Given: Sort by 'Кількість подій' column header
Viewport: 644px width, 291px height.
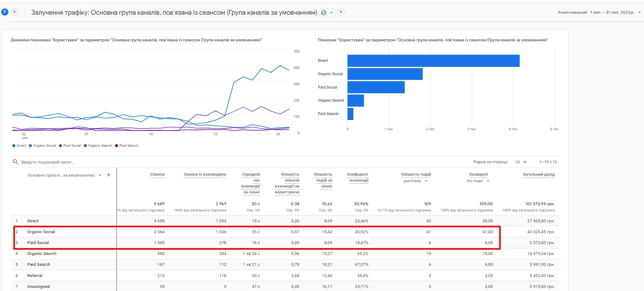Looking at the screenshot, I should coord(416,174).
